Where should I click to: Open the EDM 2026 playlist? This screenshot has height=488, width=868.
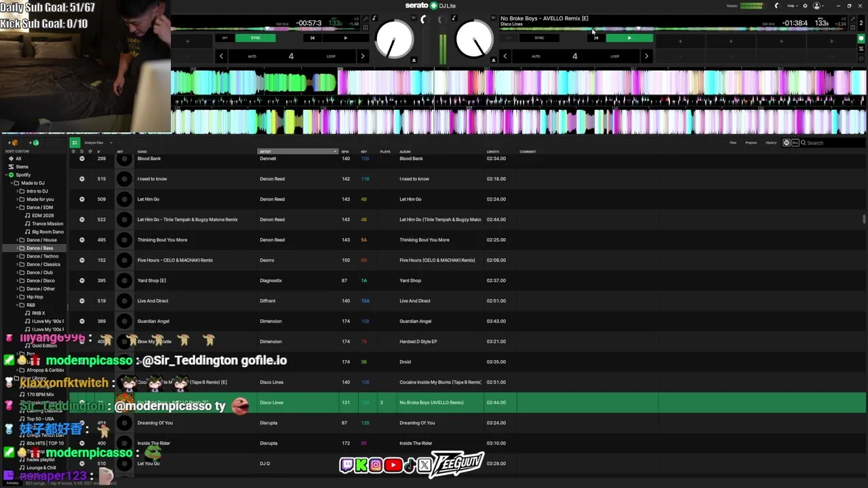43,216
